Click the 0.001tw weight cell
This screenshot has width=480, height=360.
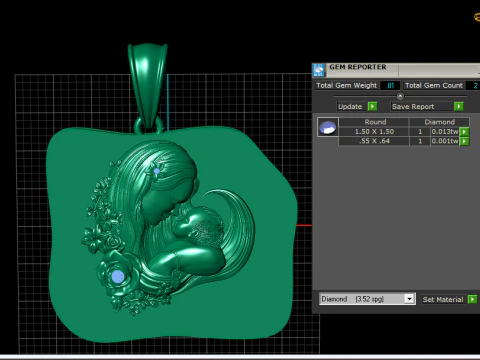click(x=445, y=141)
